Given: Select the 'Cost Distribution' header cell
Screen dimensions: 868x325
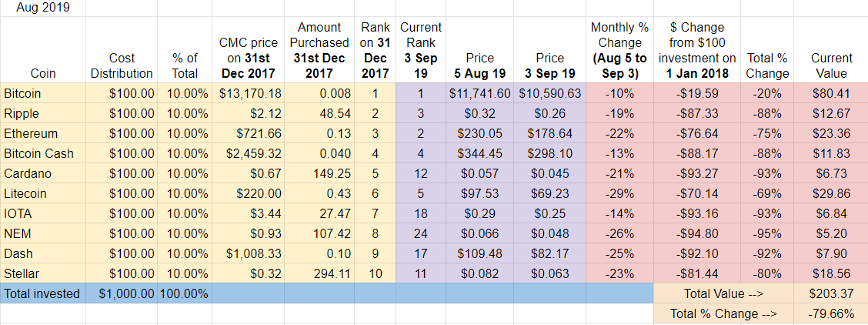Looking at the screenshot, I should [122, 50].
